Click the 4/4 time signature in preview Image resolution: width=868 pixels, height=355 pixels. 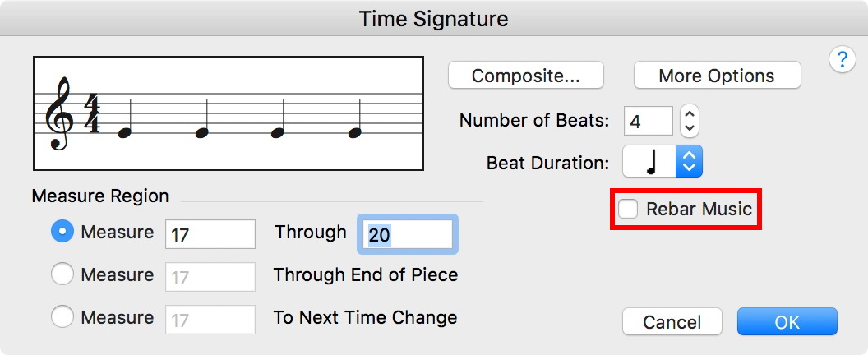click(x=92, y=113)
